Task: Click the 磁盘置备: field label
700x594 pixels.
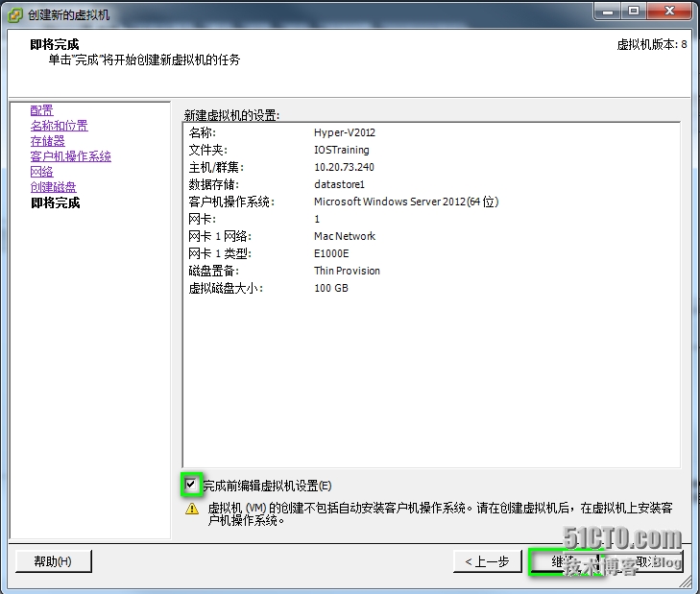Action: click(214, 271)
